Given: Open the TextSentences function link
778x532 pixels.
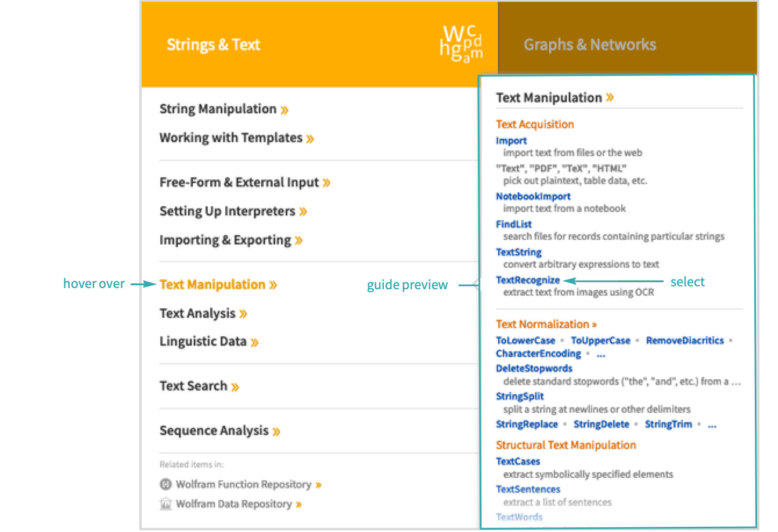Looking at the screenshot, I should (x=528, y=489).
